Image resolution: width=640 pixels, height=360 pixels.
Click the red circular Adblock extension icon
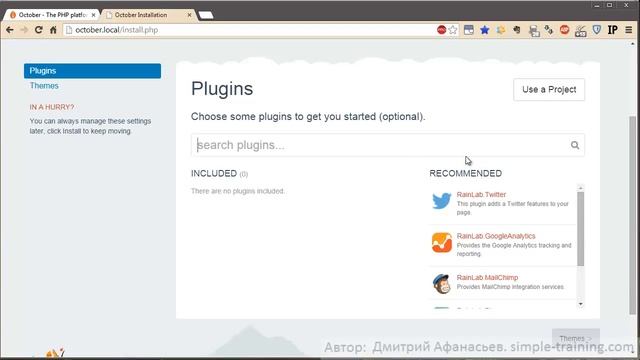pyautogui.click(x=564, y=30)
